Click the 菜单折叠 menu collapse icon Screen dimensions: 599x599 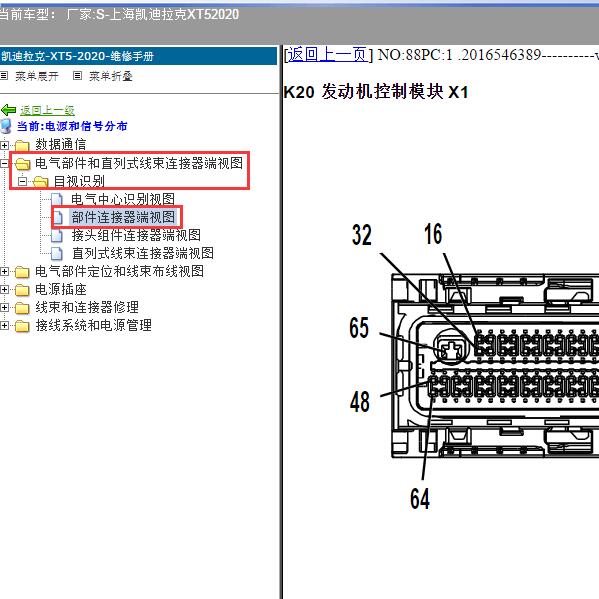click(77, 76)
